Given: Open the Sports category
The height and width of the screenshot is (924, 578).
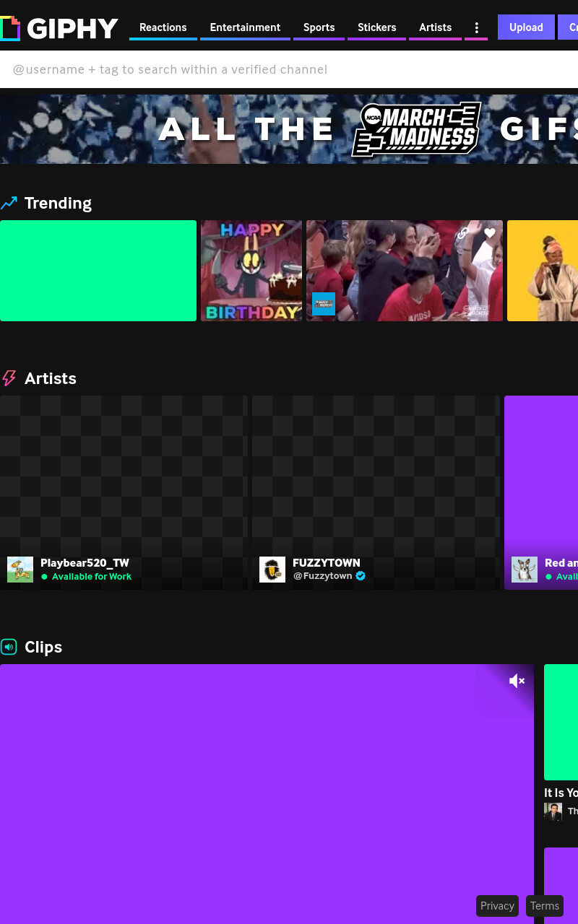Looking at the screenshot, I should click(319, 27).
